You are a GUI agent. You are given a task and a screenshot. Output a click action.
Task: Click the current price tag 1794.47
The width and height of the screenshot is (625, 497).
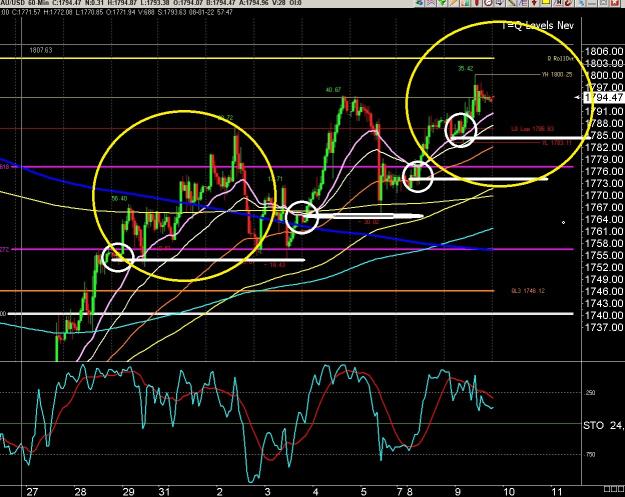click(x=603, y=97)
